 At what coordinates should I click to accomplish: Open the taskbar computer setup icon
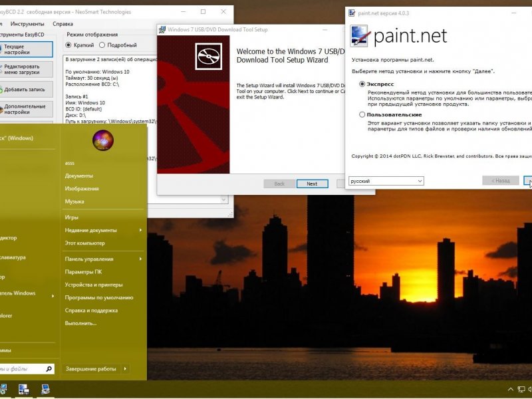pyautogui.click(x=45, y=389)
